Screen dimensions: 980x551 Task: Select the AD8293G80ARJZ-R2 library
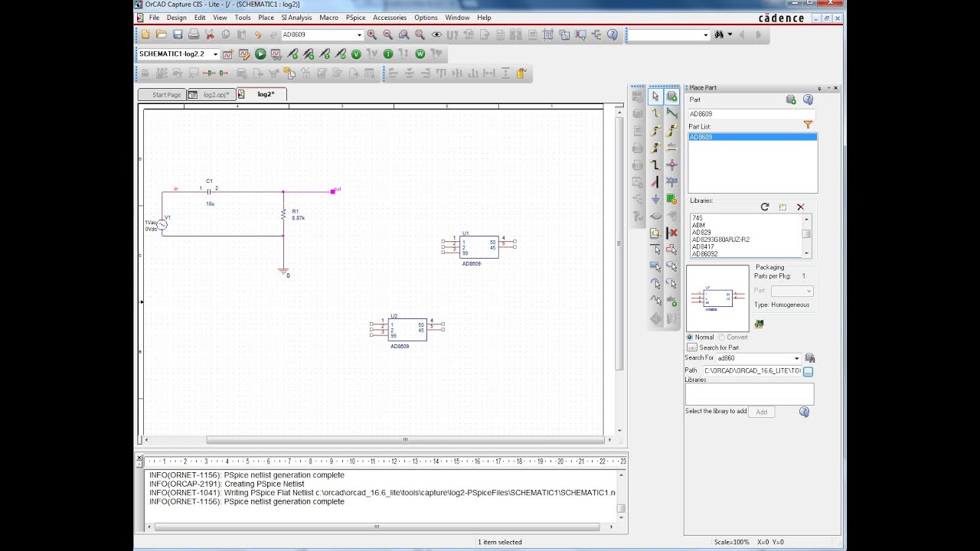pyautogui.click(x=720, y=240)
